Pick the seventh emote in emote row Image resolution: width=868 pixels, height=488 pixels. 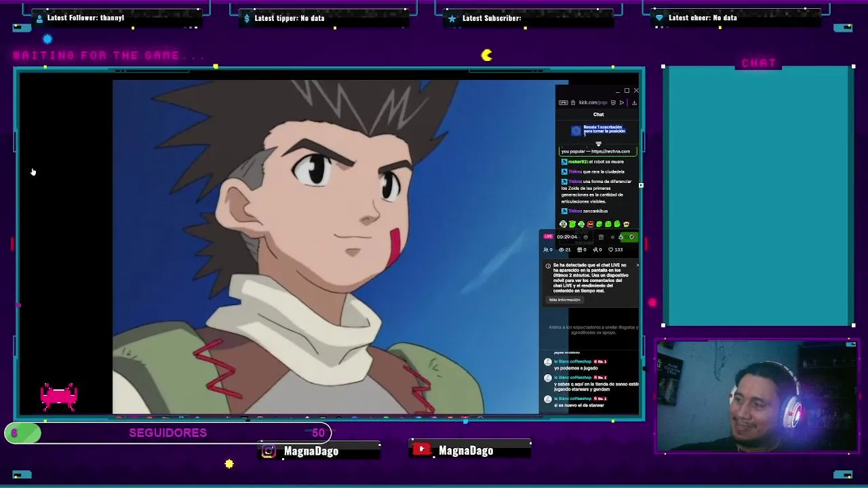pyautogui.click(x=617, y=224)
